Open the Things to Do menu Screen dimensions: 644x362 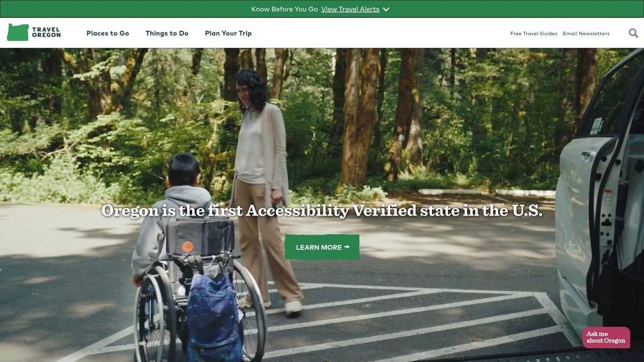[x=167, y=33]
